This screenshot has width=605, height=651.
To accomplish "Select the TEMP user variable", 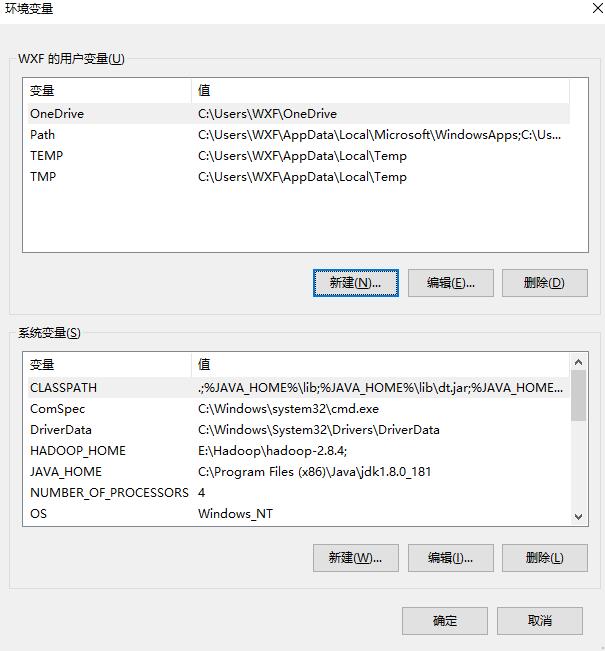I will (299, 156).
